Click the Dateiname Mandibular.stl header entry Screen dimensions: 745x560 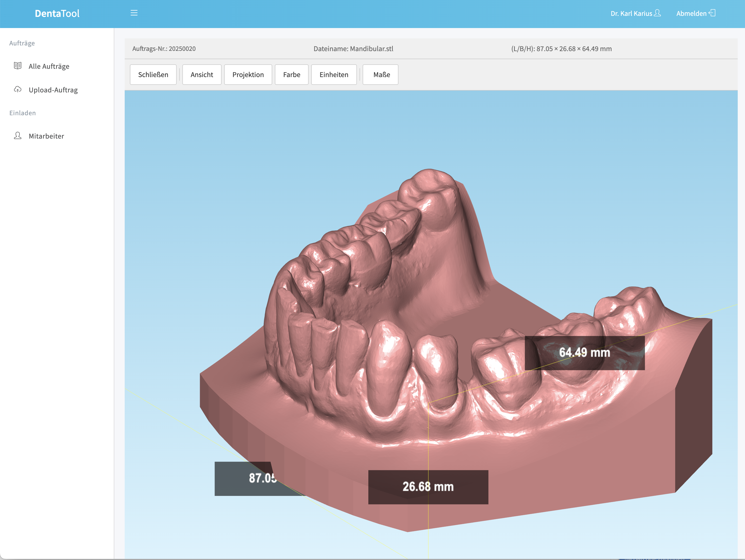353,49
